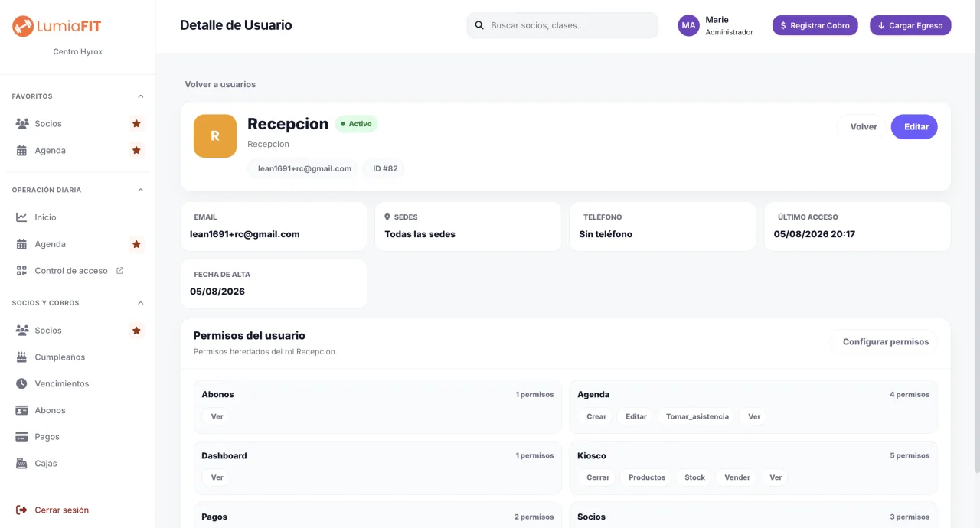Click the Productos chip under Kiosco

(647, 477)
